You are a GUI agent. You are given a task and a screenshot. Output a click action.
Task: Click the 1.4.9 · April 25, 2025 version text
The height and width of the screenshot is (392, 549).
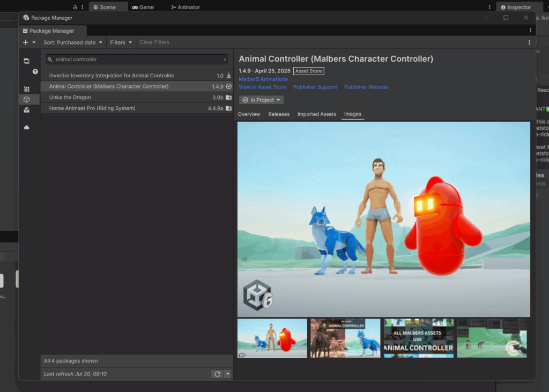coord(265,71)
